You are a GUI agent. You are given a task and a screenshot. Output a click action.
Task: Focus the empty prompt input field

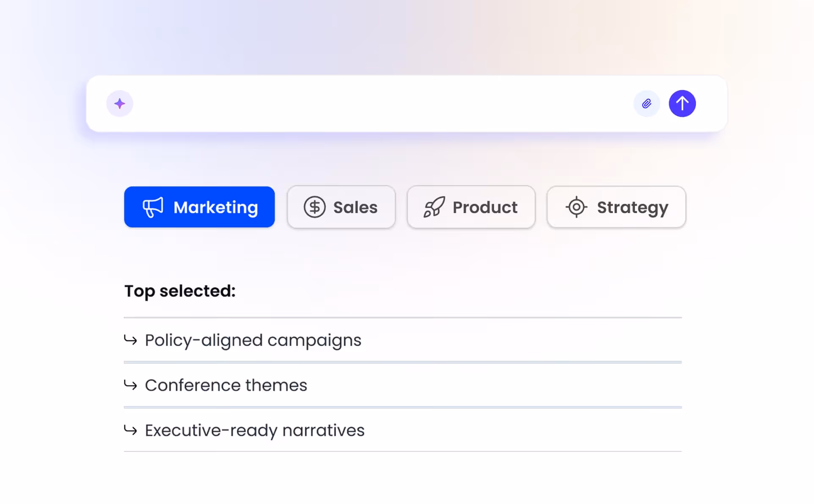(381, 104)
